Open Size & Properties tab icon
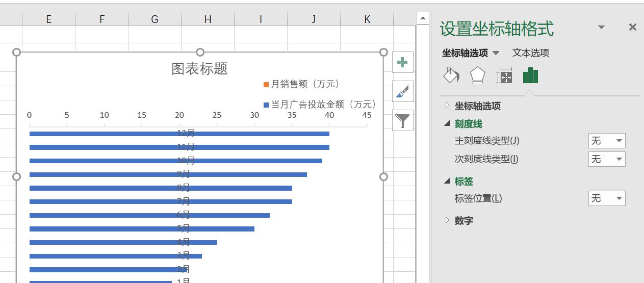 [x=504, y=75]
